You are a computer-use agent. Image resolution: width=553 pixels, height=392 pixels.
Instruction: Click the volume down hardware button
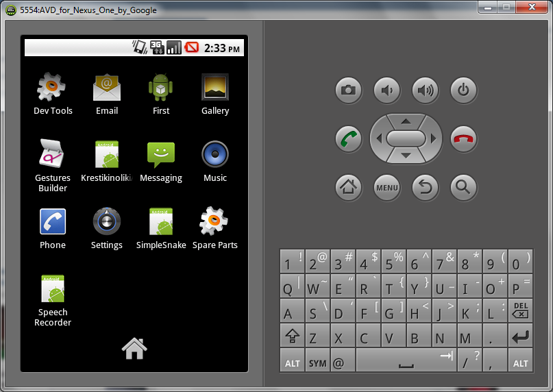point(387,90)
